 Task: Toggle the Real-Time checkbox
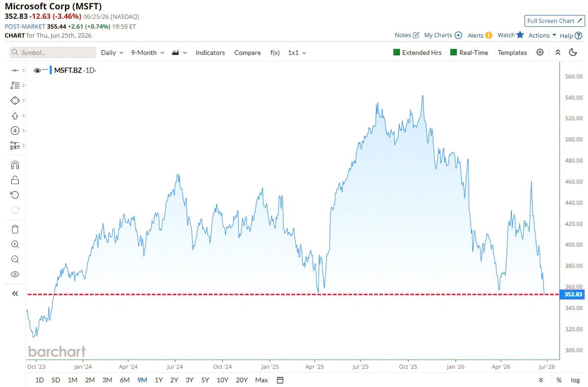point(469,52)
